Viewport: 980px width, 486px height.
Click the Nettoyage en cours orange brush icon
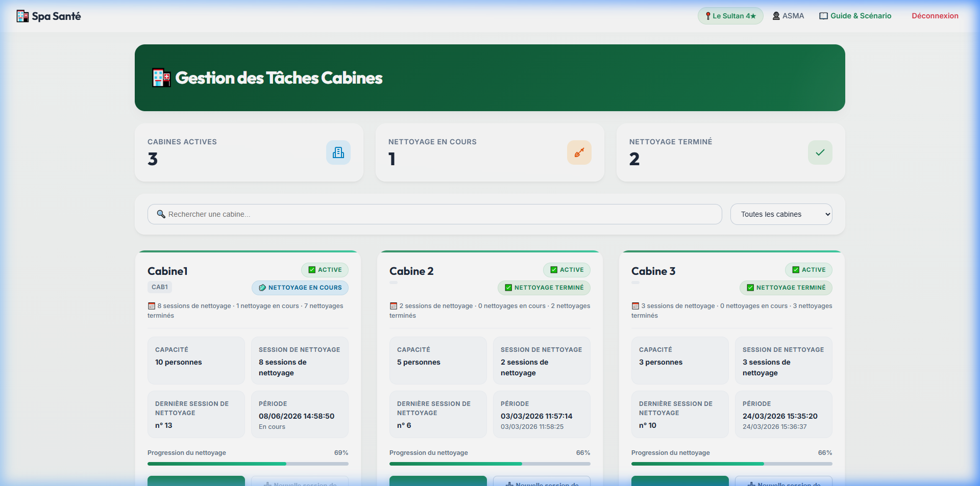(x=579, y=152)
